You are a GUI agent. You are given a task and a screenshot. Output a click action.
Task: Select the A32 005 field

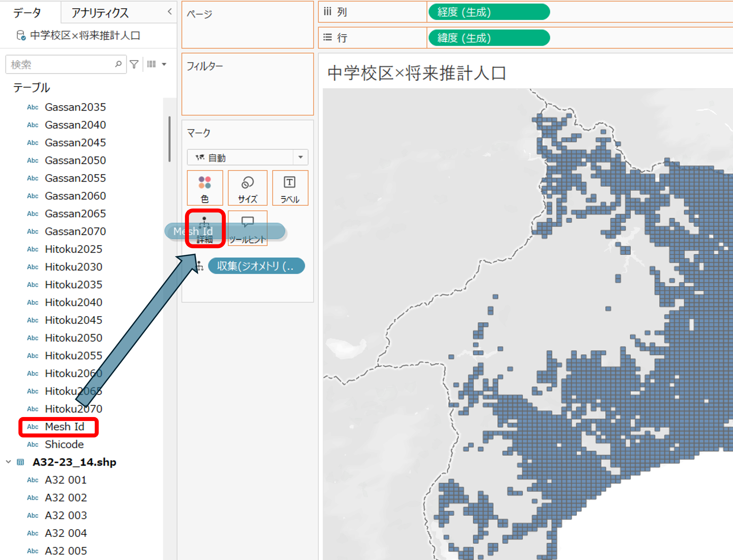pyautogui.click(x=66, y=551)
